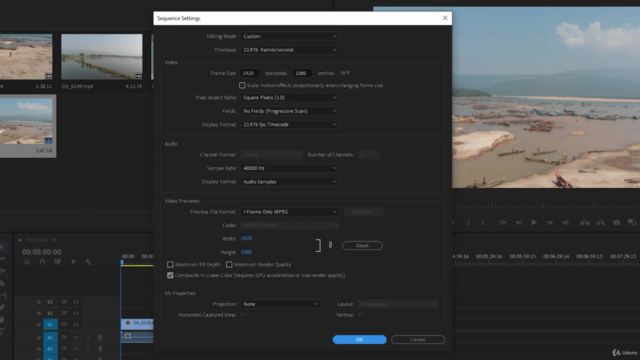Toggle visibility eye of track V2
Screen dimensions: 640x360
[76, 313]
